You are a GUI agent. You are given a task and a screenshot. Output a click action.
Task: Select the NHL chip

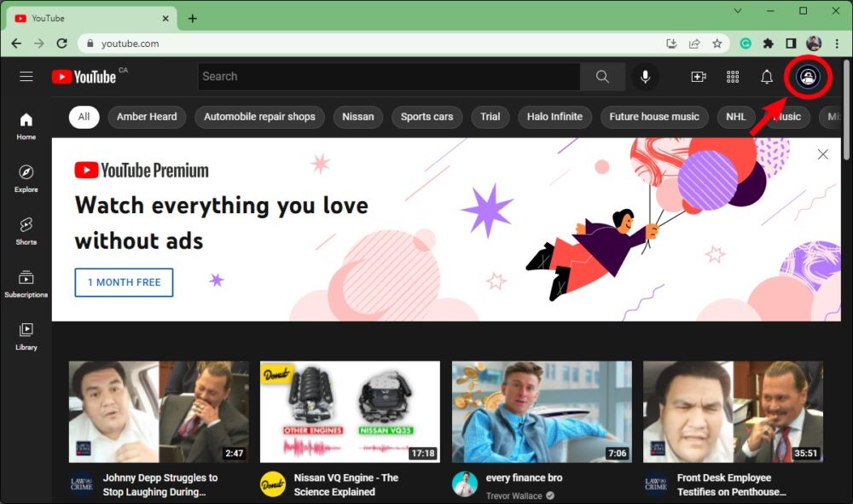pyautogui.click(x=736, y=117)
